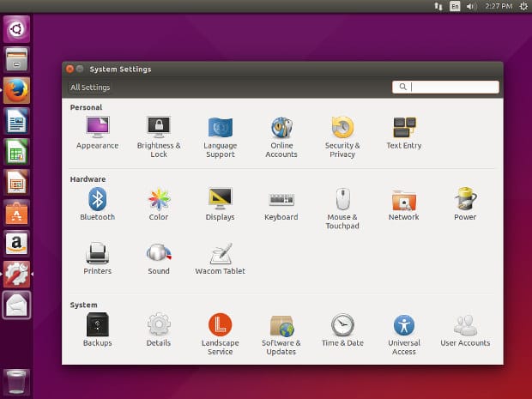Open Power settings
This screenshot has height=399, width=532.
(x=465, y=204)
